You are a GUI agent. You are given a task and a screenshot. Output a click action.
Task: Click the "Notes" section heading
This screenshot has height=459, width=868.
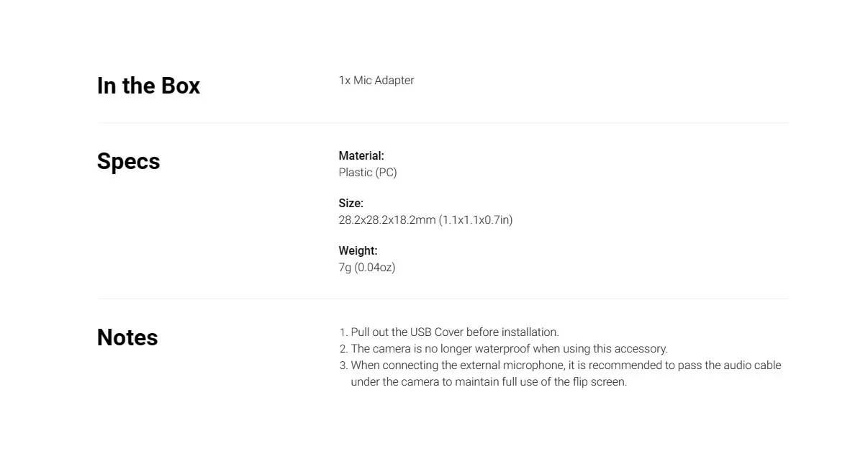pyautogui.click(x=127, y=337)
